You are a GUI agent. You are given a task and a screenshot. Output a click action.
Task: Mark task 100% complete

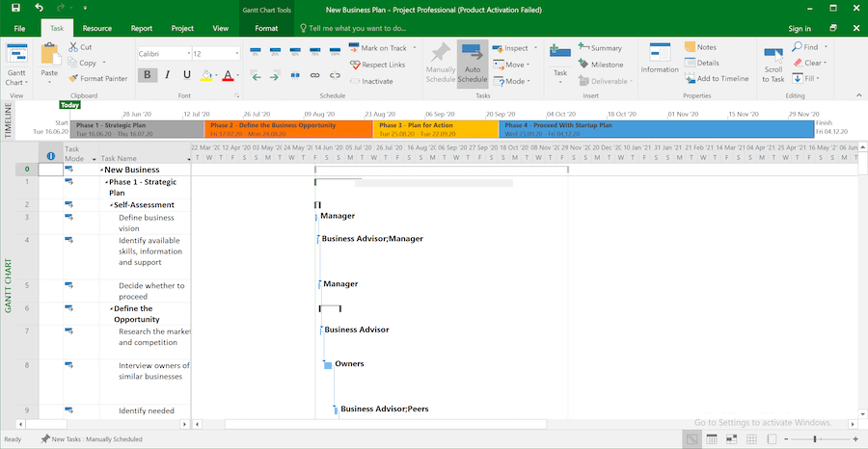pyautogui.click(x=335, y=51)
